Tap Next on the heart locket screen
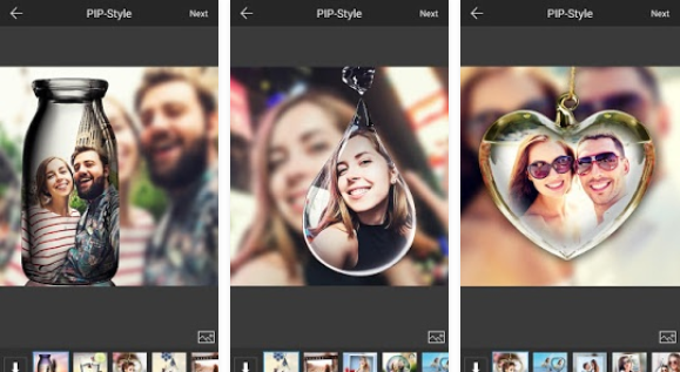This screenshot has height=372, width=680. [660, 14]
